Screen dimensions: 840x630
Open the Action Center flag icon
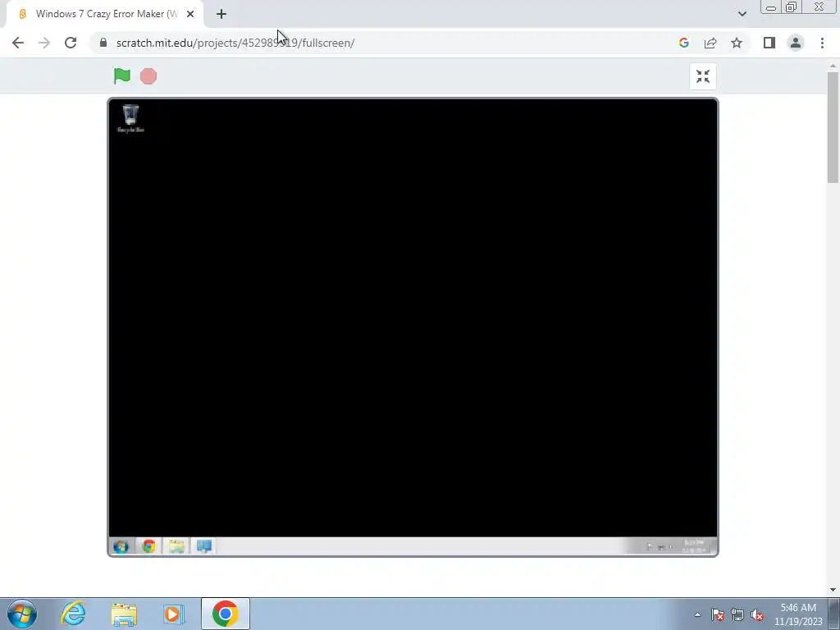(x=718, y=614)
